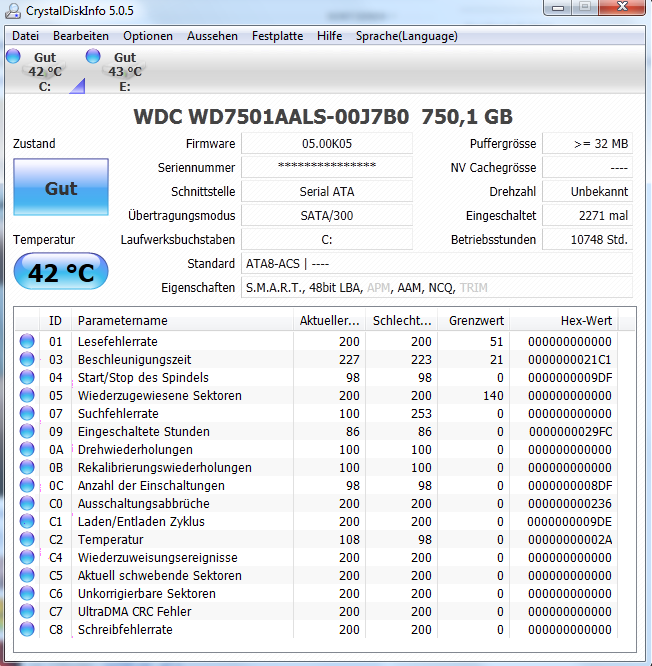Viewport: 652px width, 666px height.
Task: Click status orb of Rekalibrierungswiederholungen row
Action: click(x=27, y=467)
